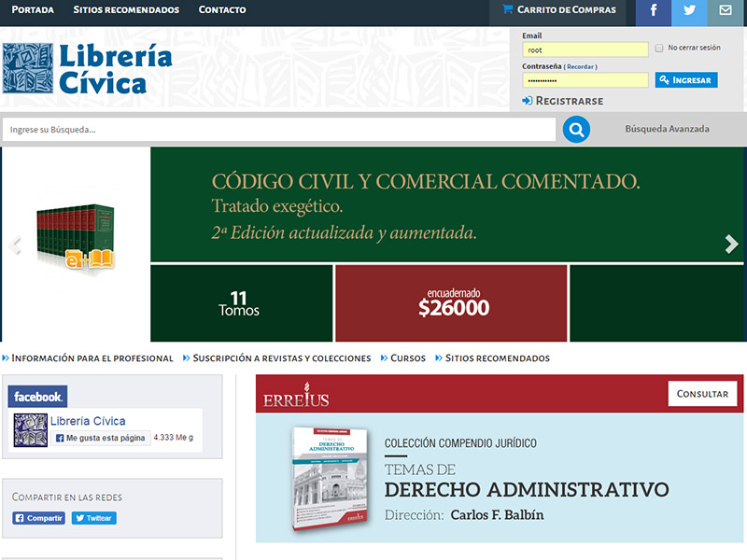Screen dimensions: 747x560
Task: Focus the 'Ingrese su Búsqueda' search box
Action: coord(279,130)
